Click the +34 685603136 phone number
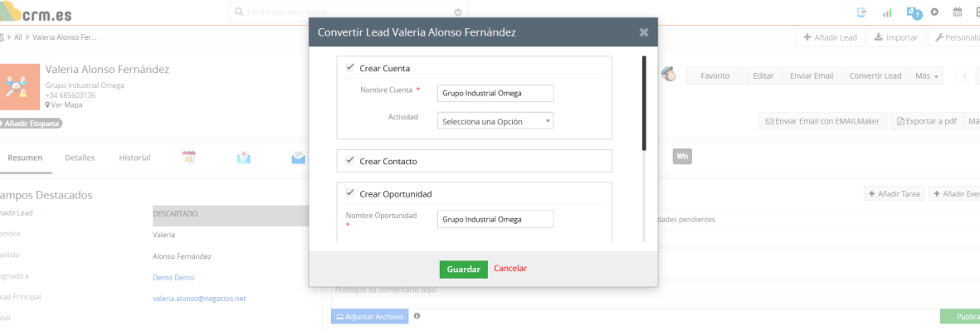The image size is (980, 331). point(71,95)
